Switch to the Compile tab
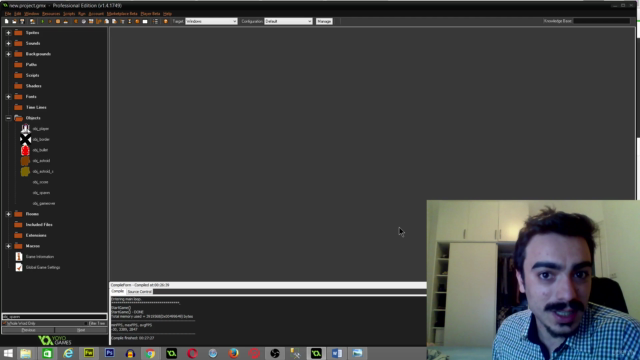The image size is (640, 360). click(118, 291)
